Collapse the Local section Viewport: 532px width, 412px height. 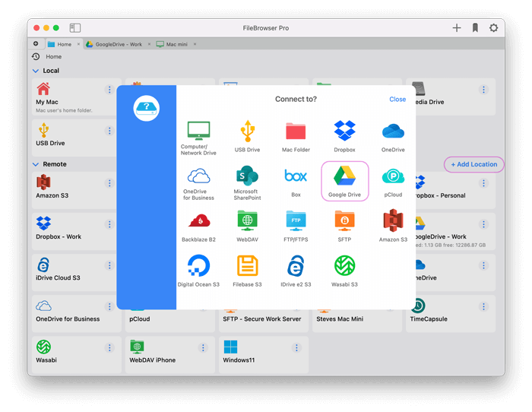(36, 71)
